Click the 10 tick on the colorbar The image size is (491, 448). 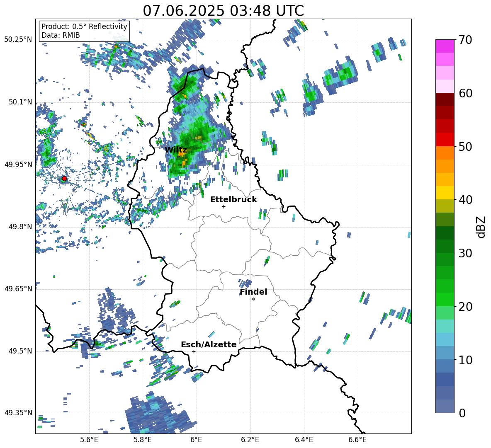(x=465, y=360)
